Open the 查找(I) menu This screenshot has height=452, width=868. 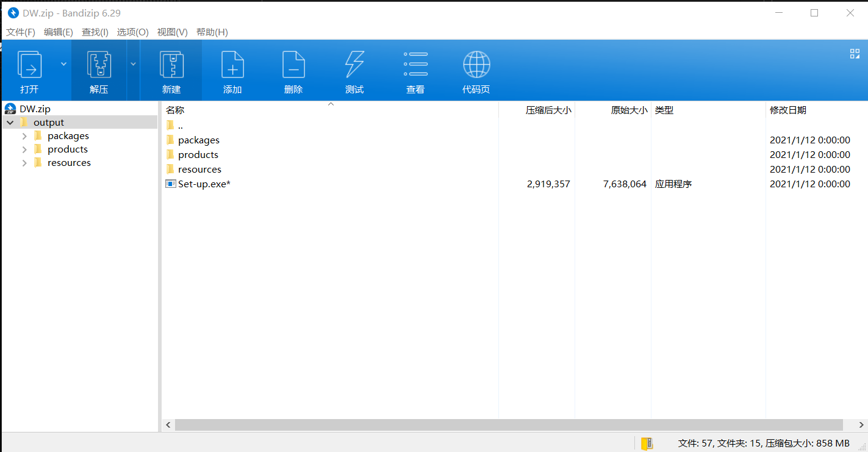95,32
